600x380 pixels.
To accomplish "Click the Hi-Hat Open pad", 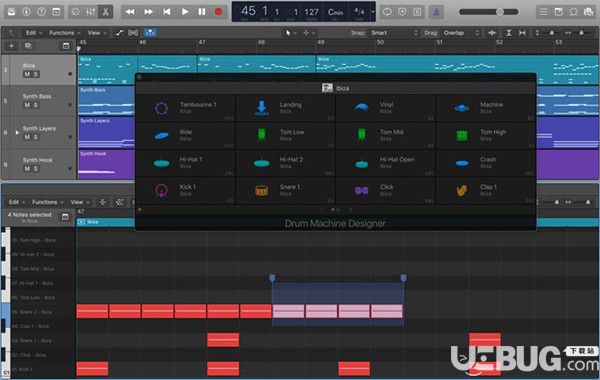I will click(386, 163).
